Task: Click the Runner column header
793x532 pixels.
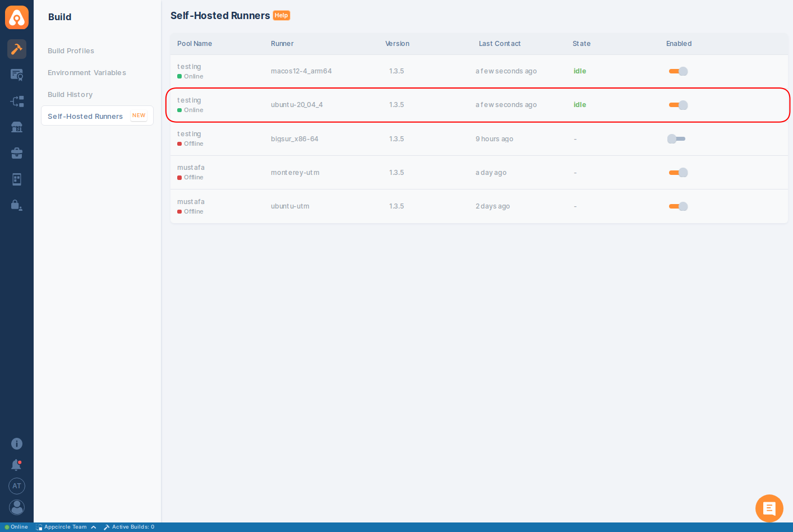Action: click(x=282, y=44)
